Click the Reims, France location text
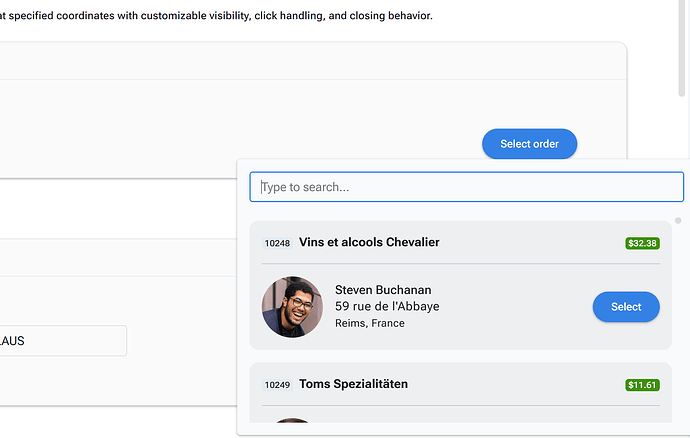690x438 pixels. tap(370, 323)
